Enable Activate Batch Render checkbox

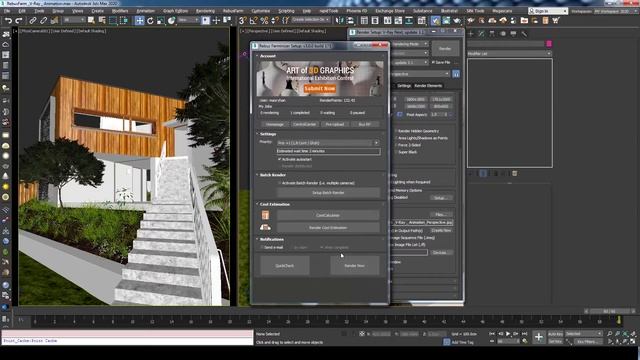coord(280,183)
